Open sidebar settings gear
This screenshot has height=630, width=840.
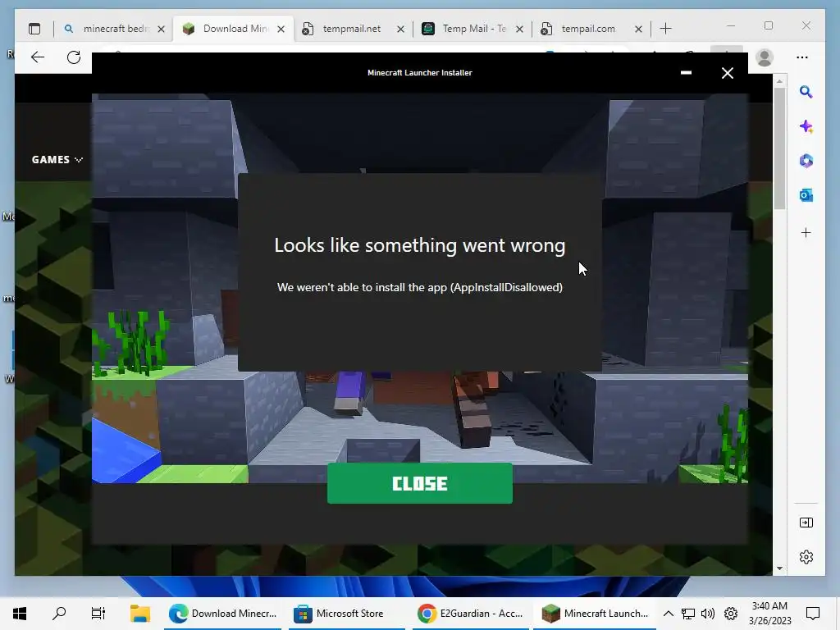click(x=806, y=557)
